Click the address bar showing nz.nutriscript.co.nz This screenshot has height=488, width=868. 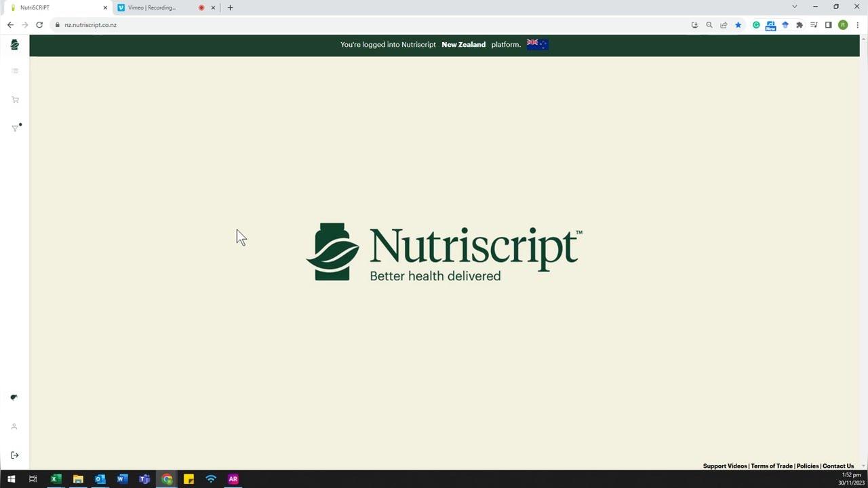[373, 25]
